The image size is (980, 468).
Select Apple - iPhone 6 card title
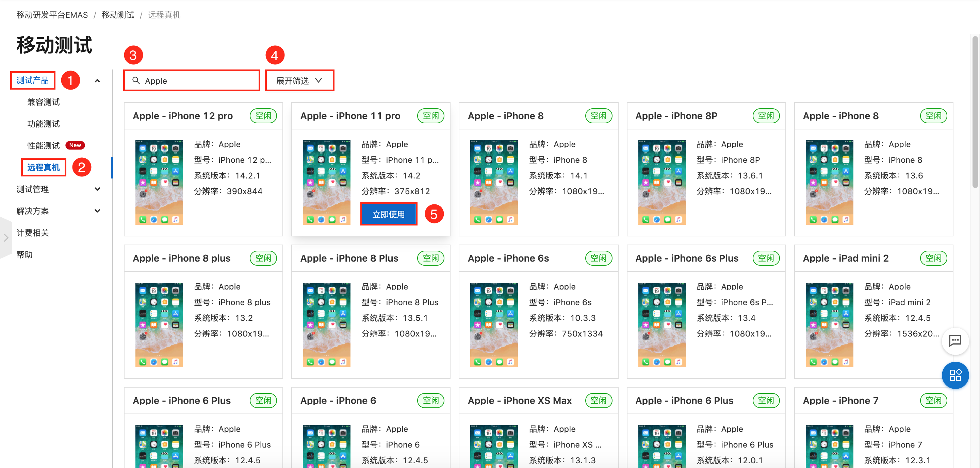338,401
